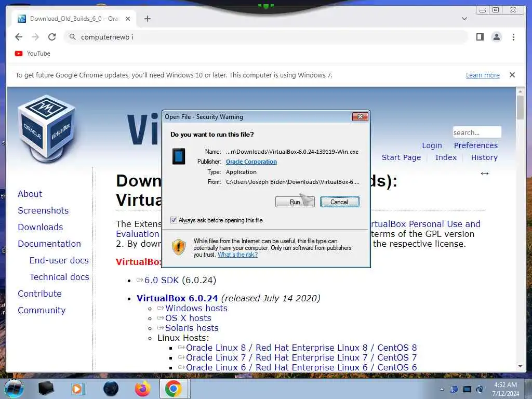Click the Chrome back arrow

pyautogui.click(x=19, y=37)
